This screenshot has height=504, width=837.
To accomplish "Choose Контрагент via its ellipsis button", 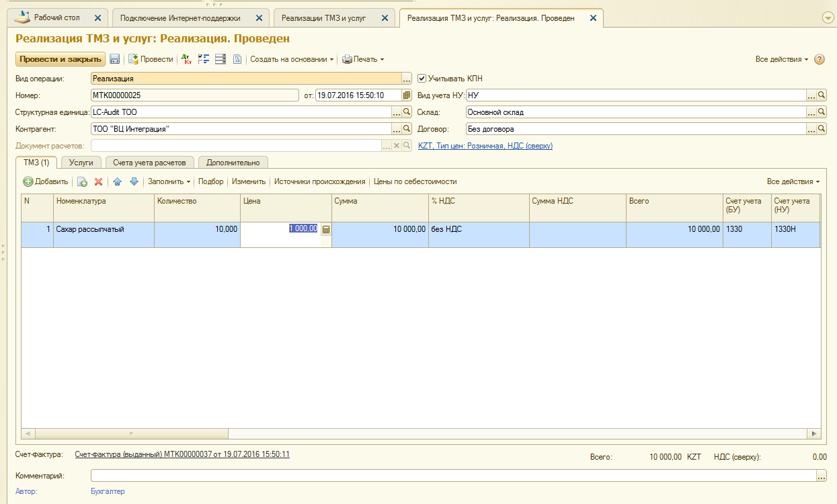I will 397,129.
